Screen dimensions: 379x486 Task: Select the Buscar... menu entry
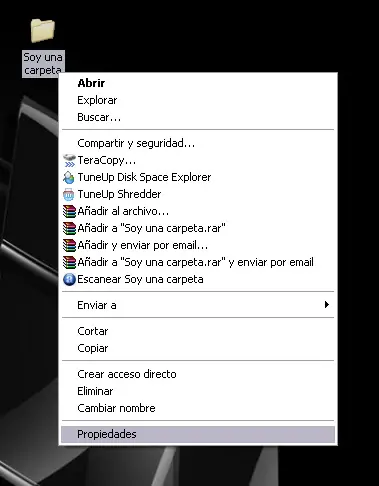tap(198, 117)
